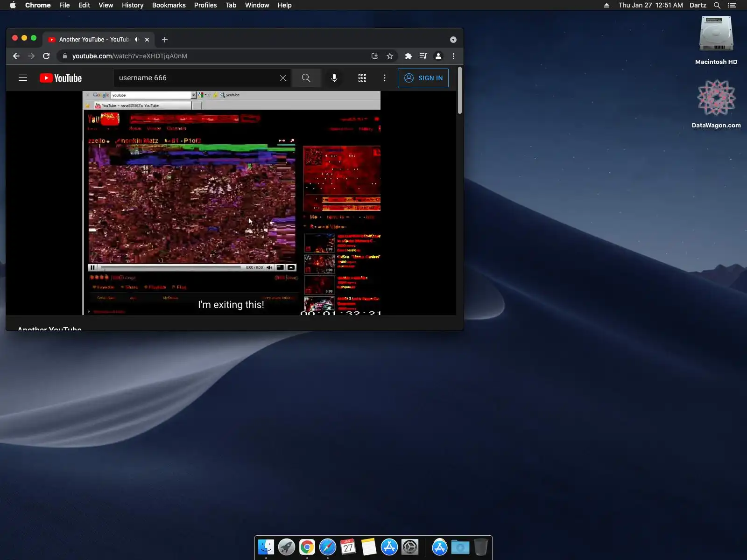Image resolution: width=747 pixels, height=560 pixels.
Task: Open the YouTube guide hamburger menu
Action: [23, 78]
